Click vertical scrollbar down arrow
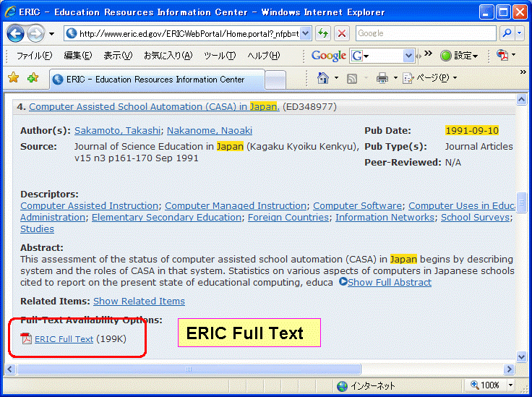 pyautogui.click(x=521, y=357)
